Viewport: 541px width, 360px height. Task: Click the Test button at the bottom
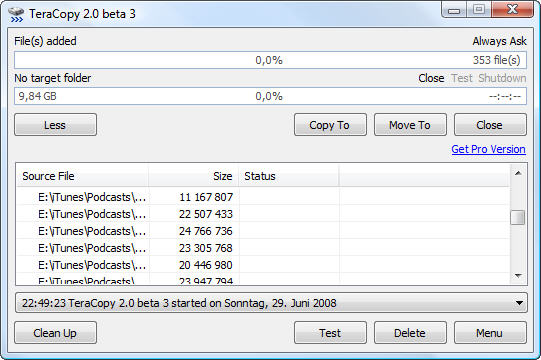click(x=330, y=333)
